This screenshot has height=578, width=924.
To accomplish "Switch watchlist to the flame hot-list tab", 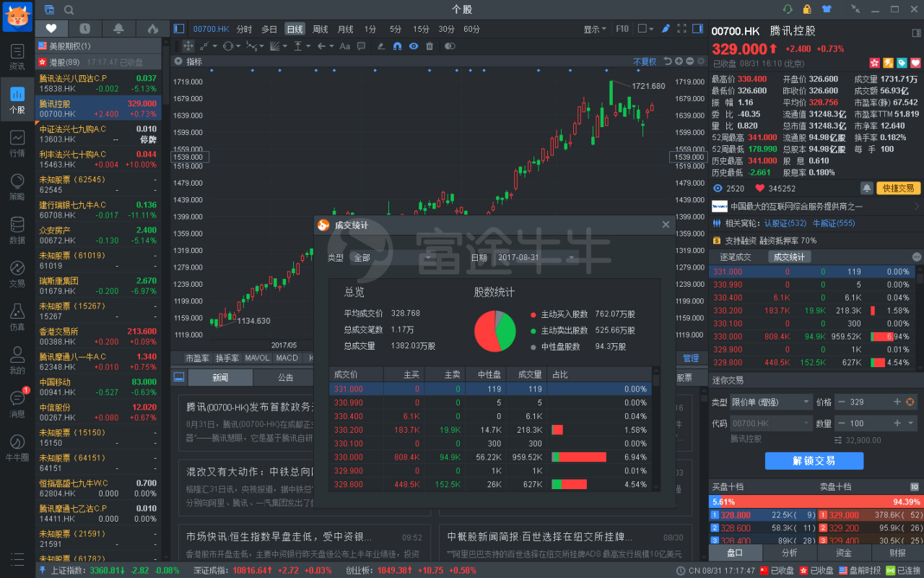I will (152, 29).
